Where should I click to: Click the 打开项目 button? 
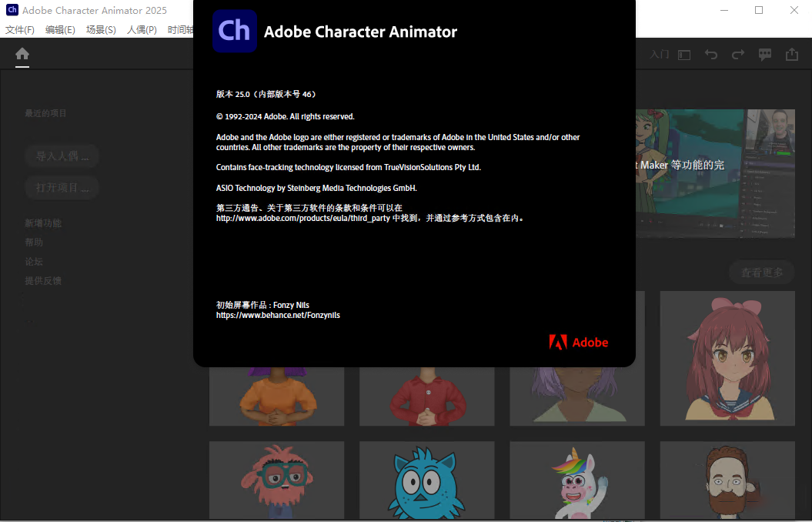coord(62,187)
